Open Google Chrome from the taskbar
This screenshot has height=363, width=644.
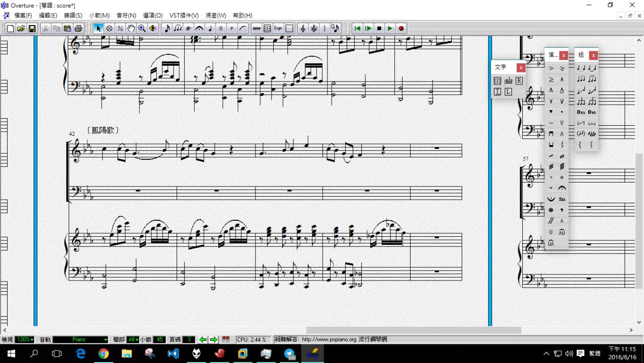(104, 353)
